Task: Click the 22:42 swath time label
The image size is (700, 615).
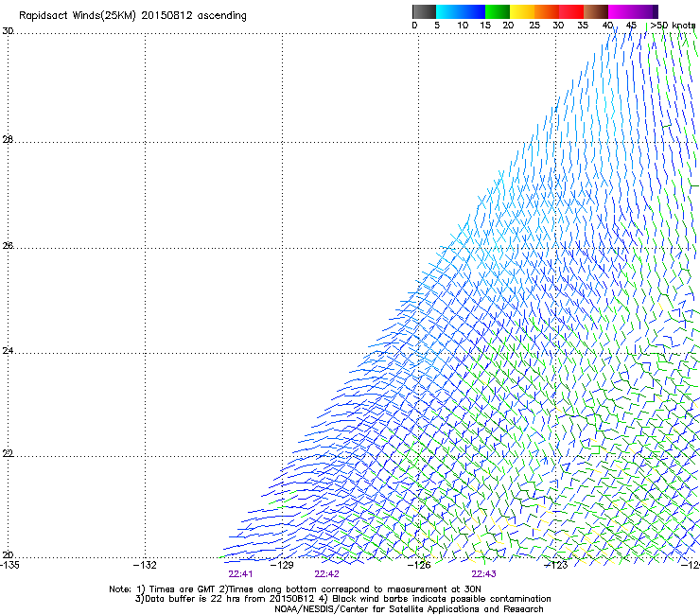Action: pos(326,574)
